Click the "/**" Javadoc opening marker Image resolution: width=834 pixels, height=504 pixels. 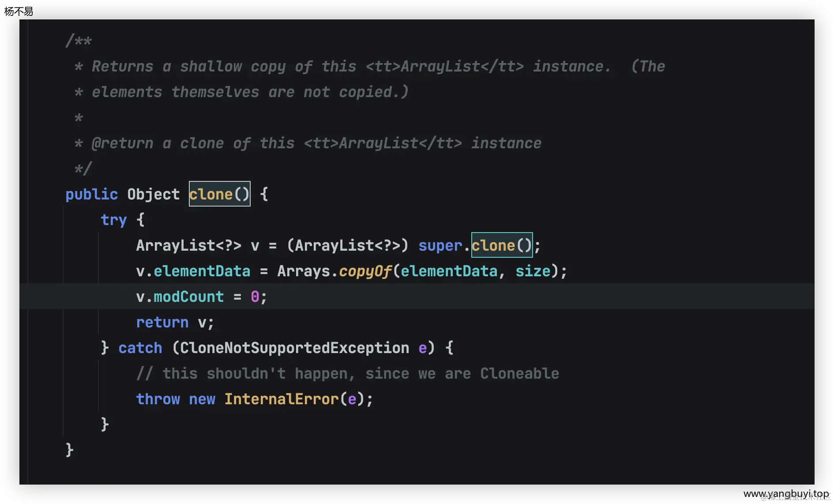[79, 41]
